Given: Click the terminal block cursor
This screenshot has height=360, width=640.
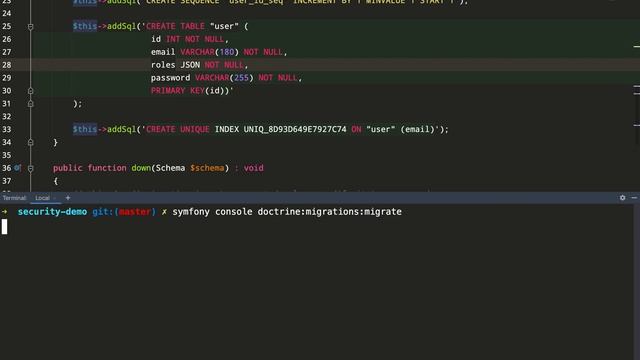Looking at the screenshot, I should click(x=4, y=227).
